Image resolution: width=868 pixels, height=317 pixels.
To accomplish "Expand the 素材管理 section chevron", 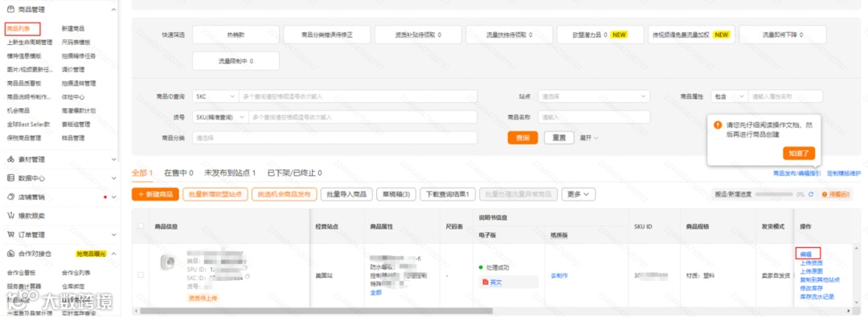I will (113, 160).
